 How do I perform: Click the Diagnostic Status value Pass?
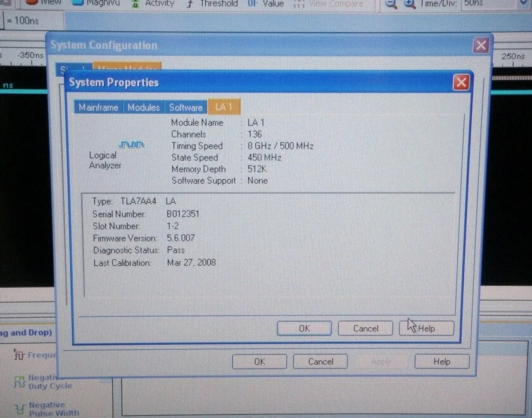(176, 250)
